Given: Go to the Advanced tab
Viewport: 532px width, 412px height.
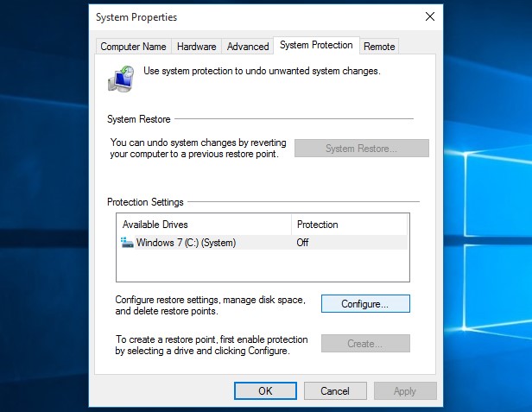Looking at the screenshot, I should pyautogui.click(x=248, y=47).
